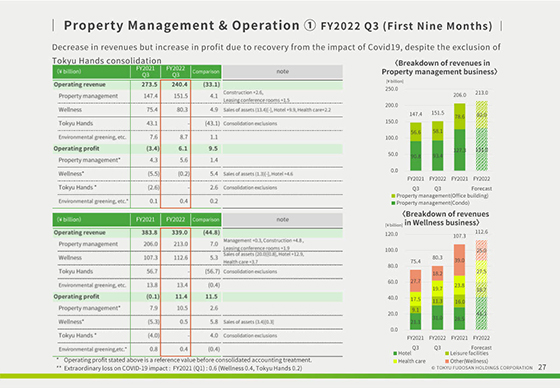
Task: Click the Property management business chart title
Action: (440, 67)
